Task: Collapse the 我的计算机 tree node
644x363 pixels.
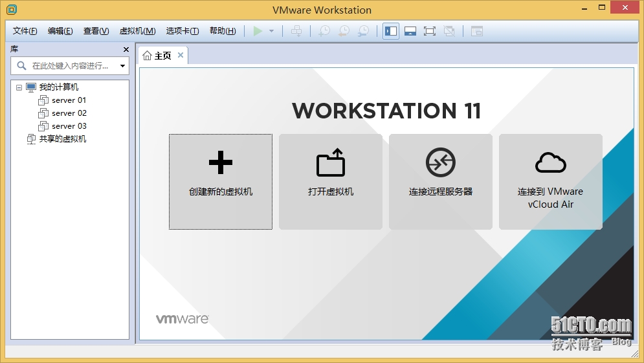Action: click(x=19, y=87)
